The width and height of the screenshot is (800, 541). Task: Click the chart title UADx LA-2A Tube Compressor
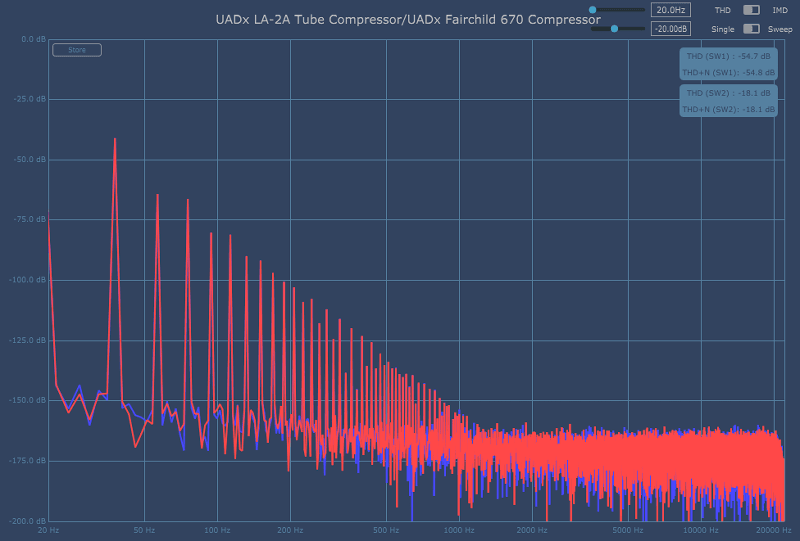408,20
